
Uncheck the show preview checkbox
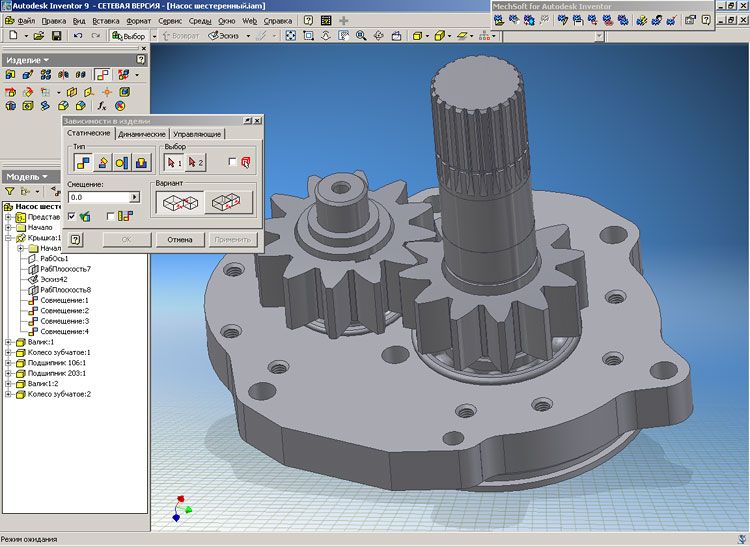coord(71,216)
